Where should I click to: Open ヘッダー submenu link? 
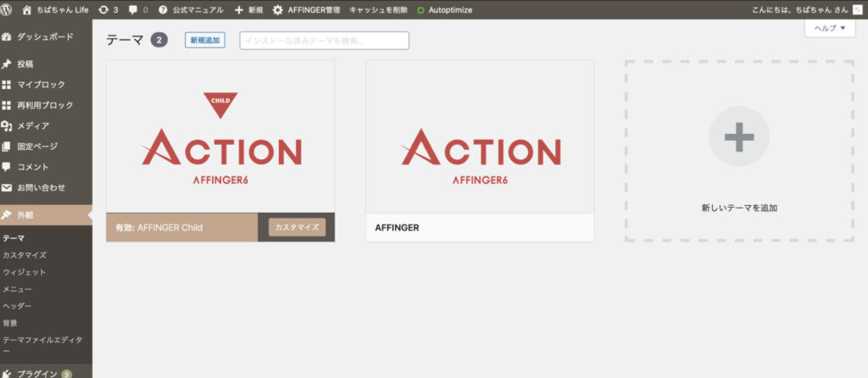coord(17,306)
